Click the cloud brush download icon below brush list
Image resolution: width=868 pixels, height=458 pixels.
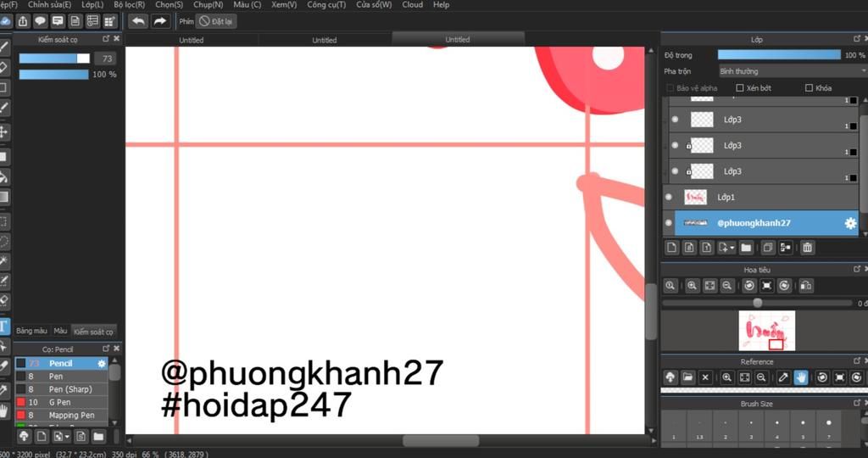24,437
